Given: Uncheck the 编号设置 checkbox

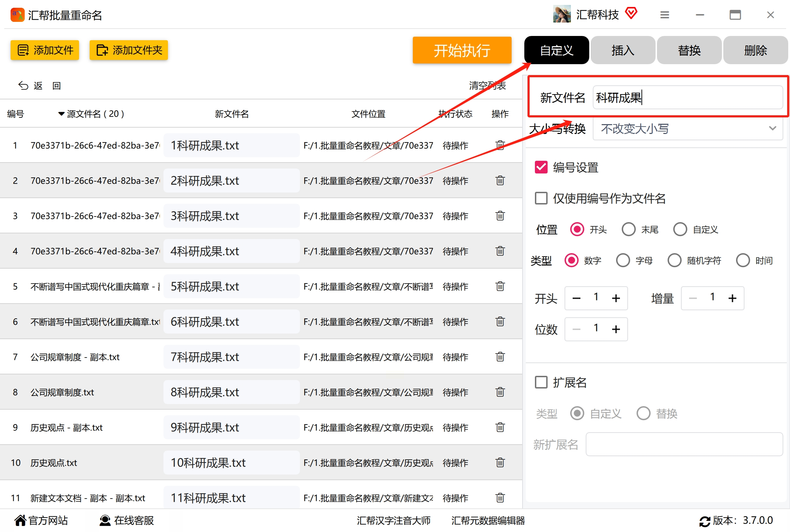Looking at the screenshot, I should (x=541, y=167).
